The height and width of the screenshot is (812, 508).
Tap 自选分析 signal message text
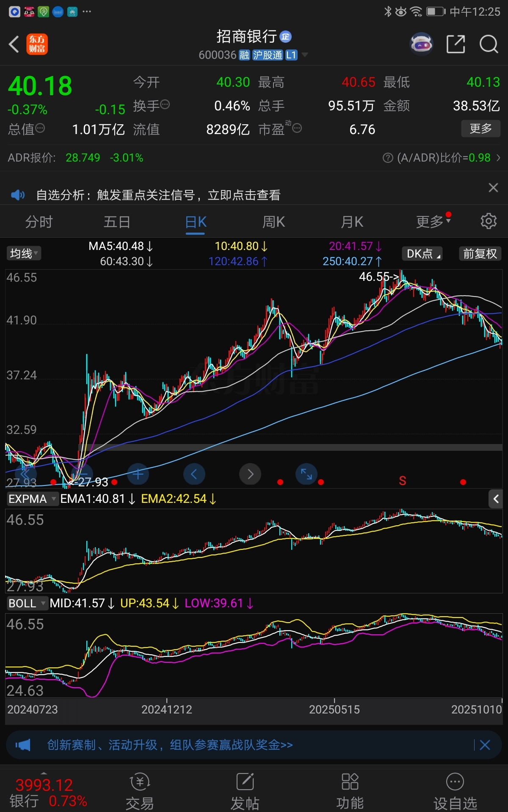pos(158,195)
